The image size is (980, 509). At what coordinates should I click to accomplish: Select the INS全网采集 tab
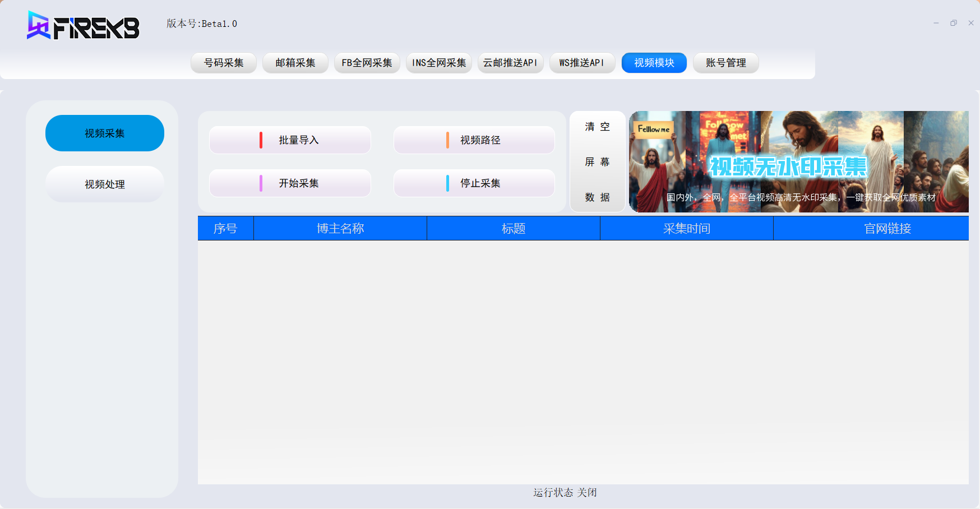tap(439, 63)
